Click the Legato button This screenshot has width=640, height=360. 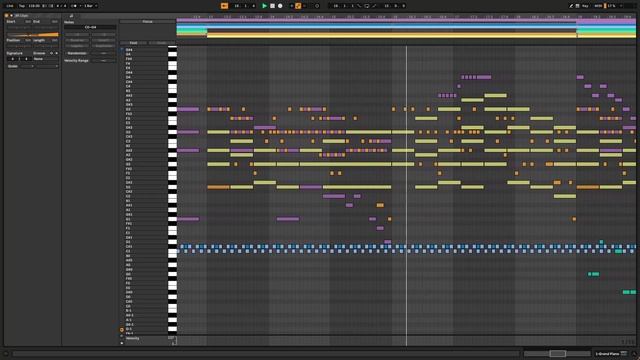77,46
